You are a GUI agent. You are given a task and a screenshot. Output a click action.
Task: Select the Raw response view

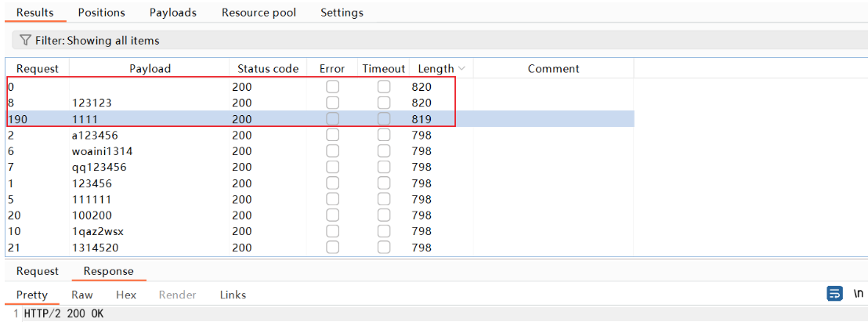pos(82,295)
